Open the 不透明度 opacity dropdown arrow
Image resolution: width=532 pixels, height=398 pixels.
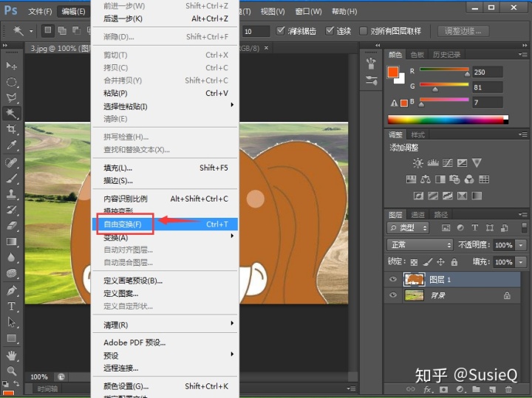[520, 244]
